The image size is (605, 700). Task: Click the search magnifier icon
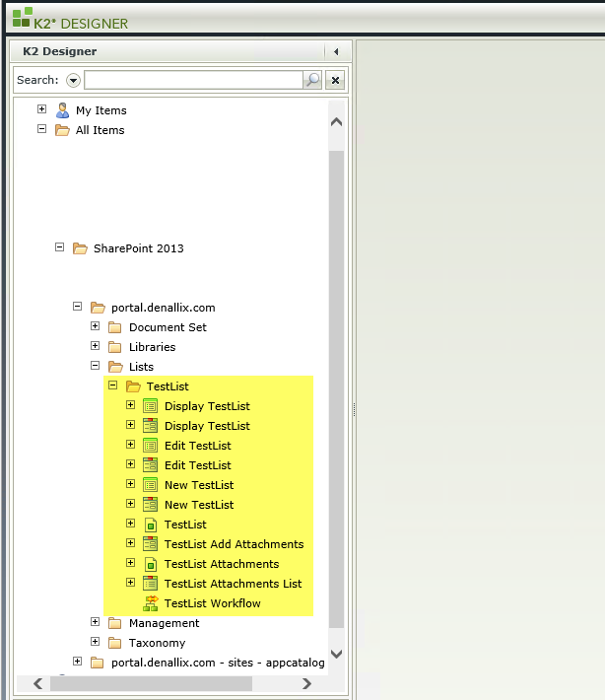(312, 80)
